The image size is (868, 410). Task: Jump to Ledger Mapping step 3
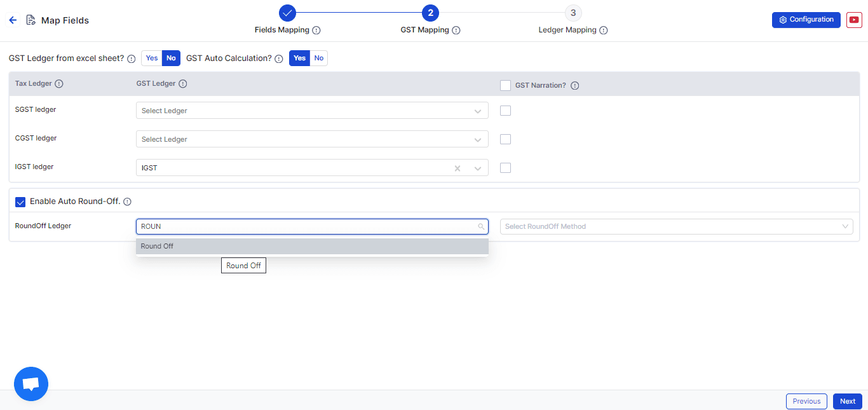click(573, 13)
